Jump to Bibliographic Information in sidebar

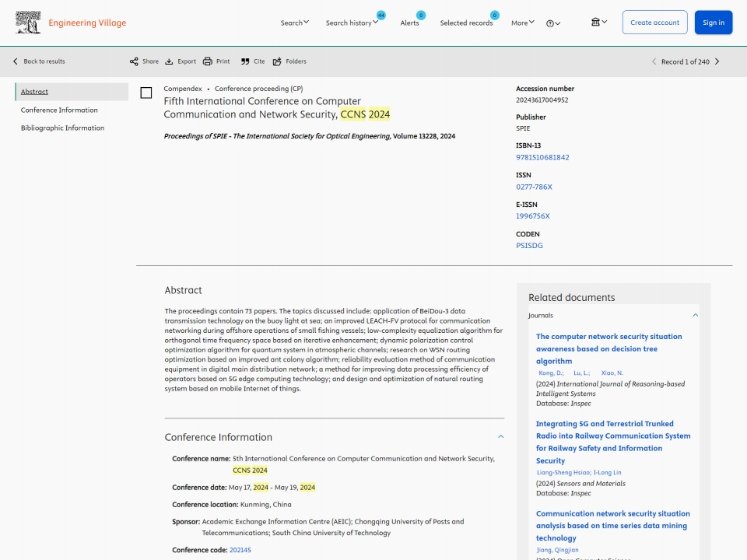62,128
